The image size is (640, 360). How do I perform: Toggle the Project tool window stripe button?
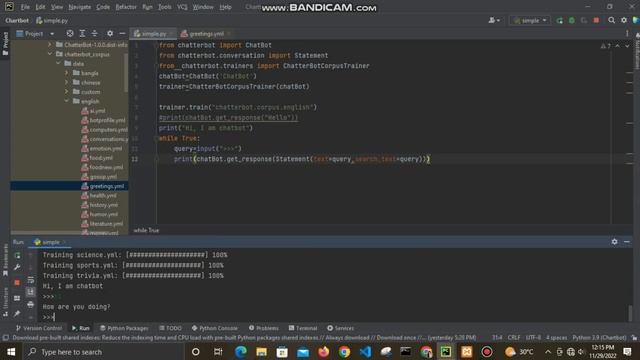tap(5, 44)
